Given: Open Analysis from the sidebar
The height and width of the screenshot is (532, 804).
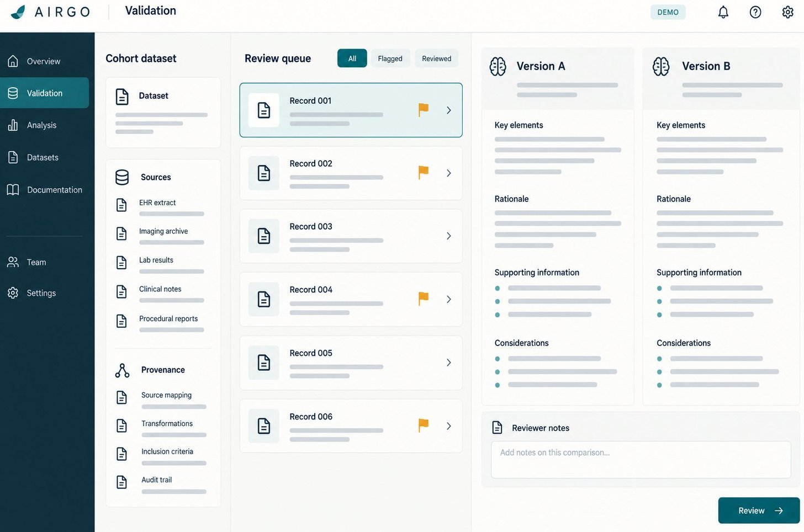Looking at the screenshot, I should (x=44, y=125).
